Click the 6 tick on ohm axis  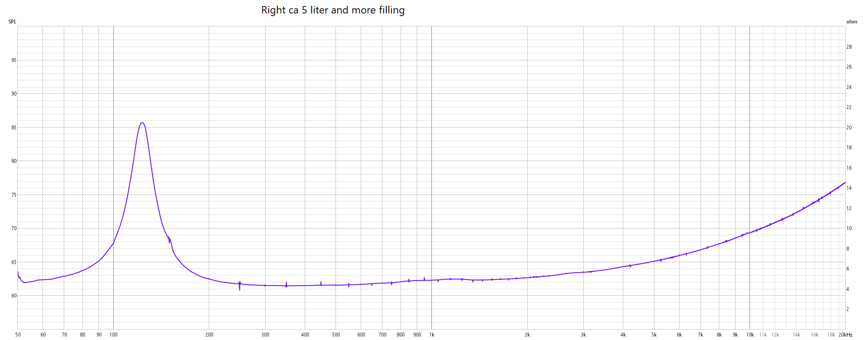(x=848, y=269)
